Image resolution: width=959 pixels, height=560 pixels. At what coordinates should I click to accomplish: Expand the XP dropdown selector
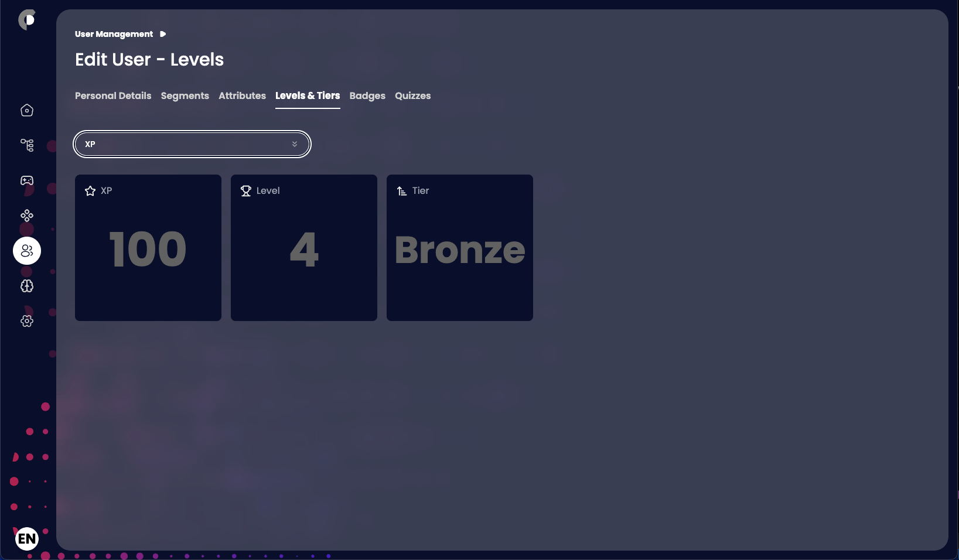(x=192, y=144)
